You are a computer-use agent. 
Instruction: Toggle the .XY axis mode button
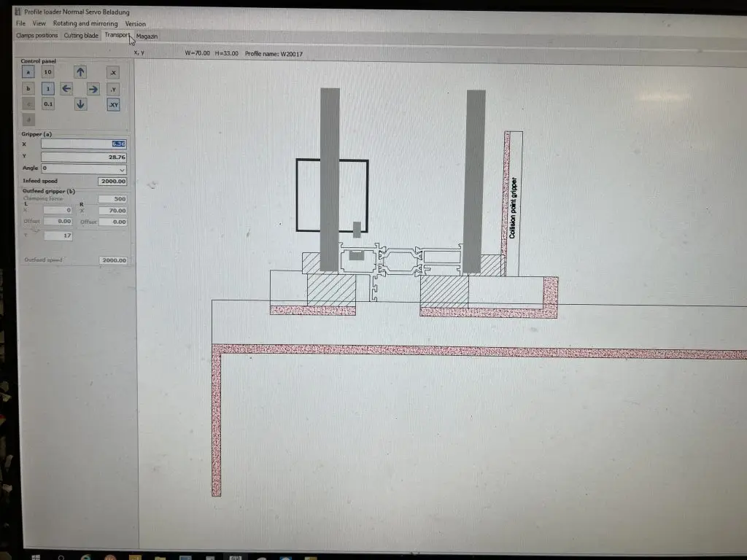tap(113, 105)
